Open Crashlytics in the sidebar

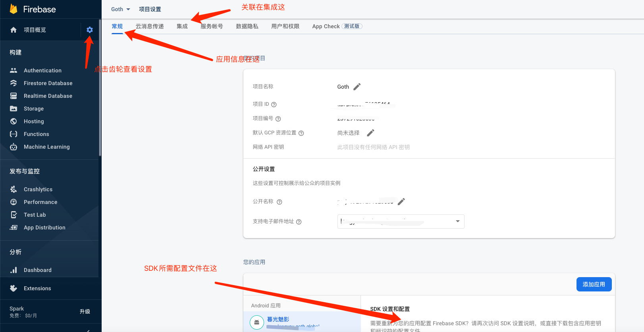(38, 189)
